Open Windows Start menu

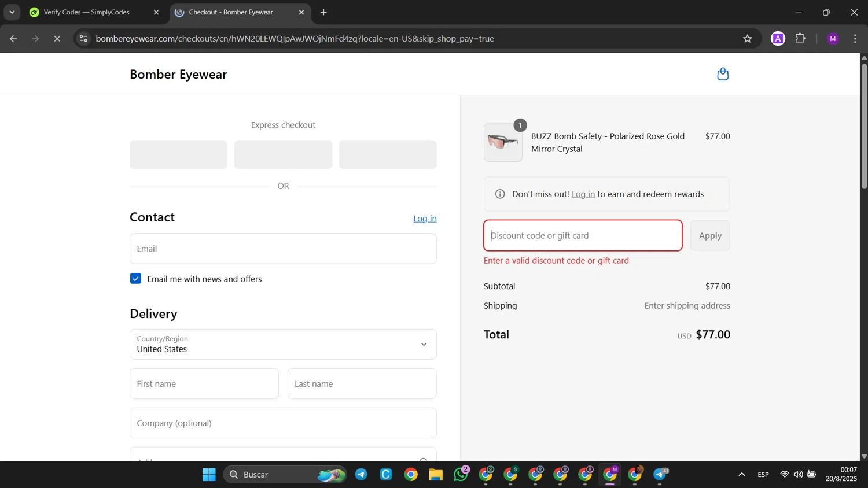click(209, 475)
